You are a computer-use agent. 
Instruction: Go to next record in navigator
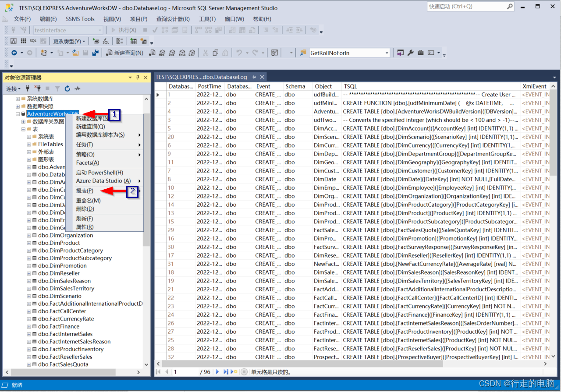(217, 372)
